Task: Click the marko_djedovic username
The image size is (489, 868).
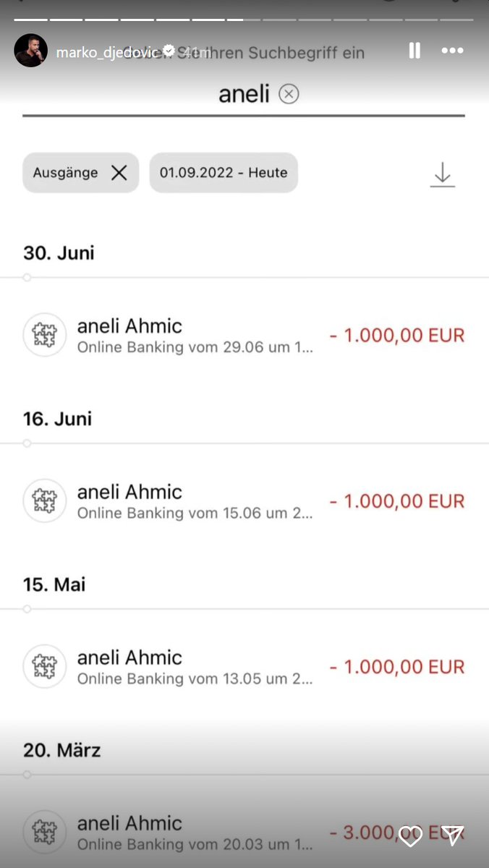Action: 109,52
